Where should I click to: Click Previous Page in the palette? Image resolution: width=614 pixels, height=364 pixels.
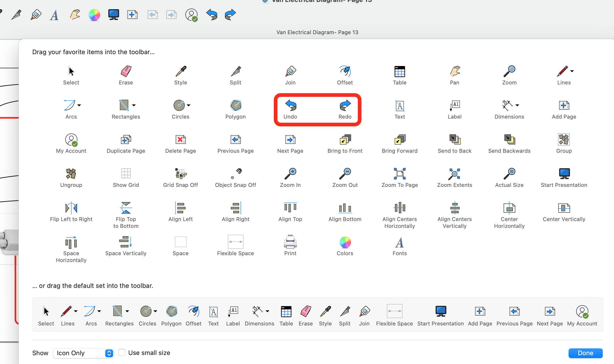pos(235,143)
